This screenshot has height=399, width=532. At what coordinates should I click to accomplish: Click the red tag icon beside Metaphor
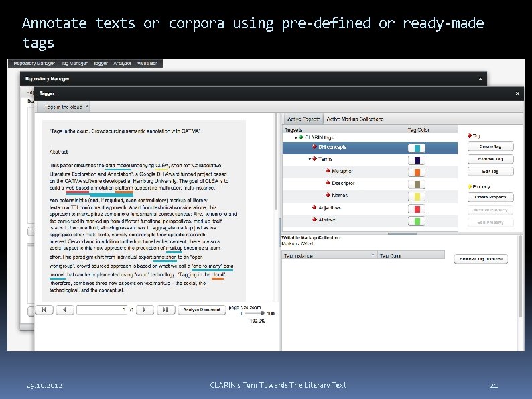328,171
